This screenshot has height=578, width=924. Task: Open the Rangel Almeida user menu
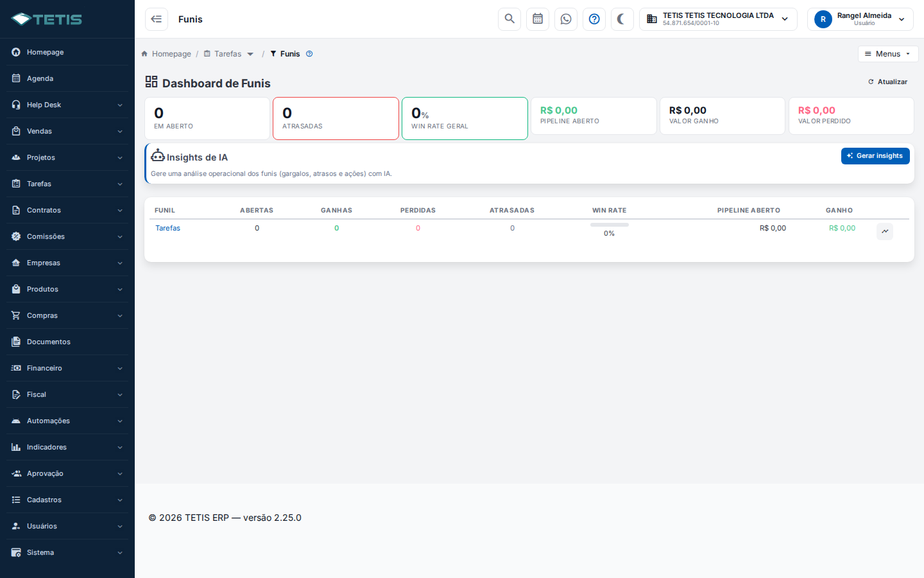tap(860, 19)
